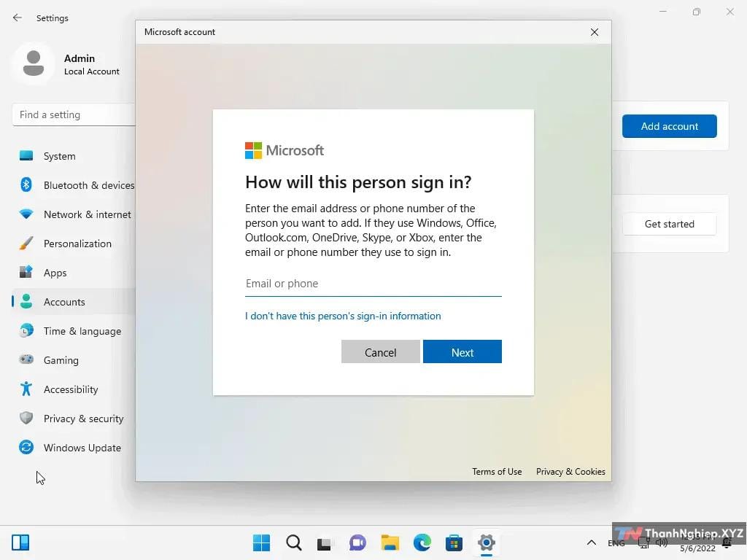Click the Time & language globe icon
The image size is (747, 560).
26,330
